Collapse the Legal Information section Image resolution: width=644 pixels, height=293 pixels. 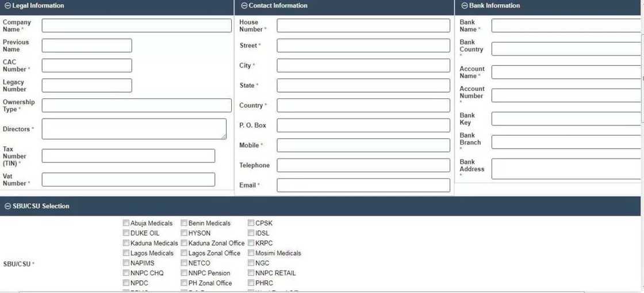7,6
